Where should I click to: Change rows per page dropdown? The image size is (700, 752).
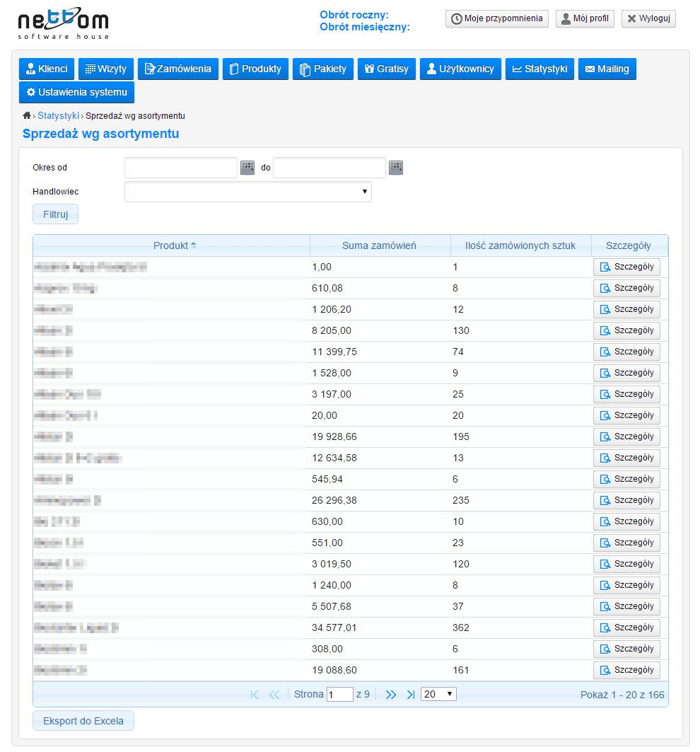pyautogui.click(x=438, y=694)
